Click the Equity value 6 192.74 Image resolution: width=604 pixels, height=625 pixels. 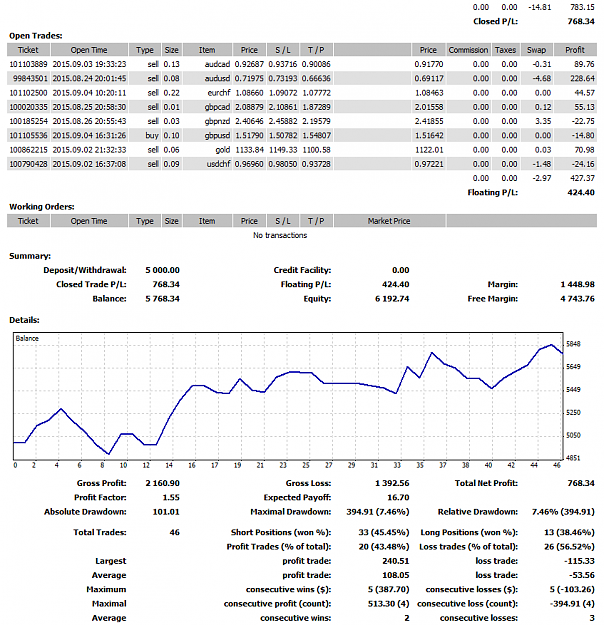click(392, 299)
